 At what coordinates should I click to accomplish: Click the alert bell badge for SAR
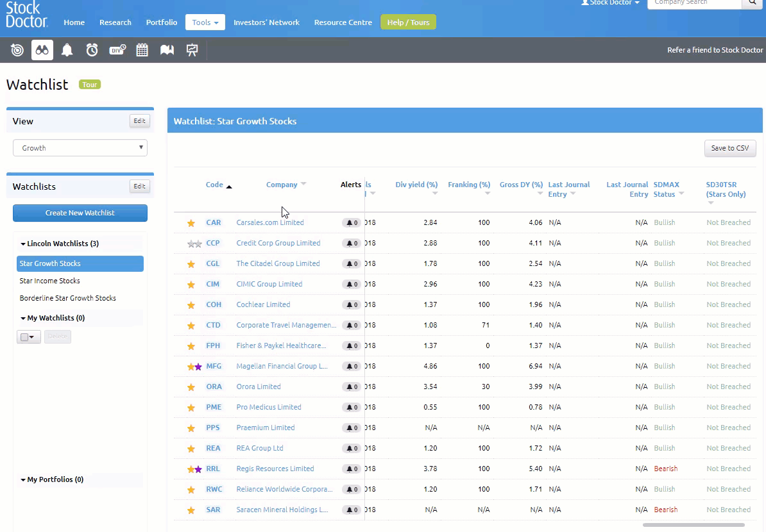352,510
